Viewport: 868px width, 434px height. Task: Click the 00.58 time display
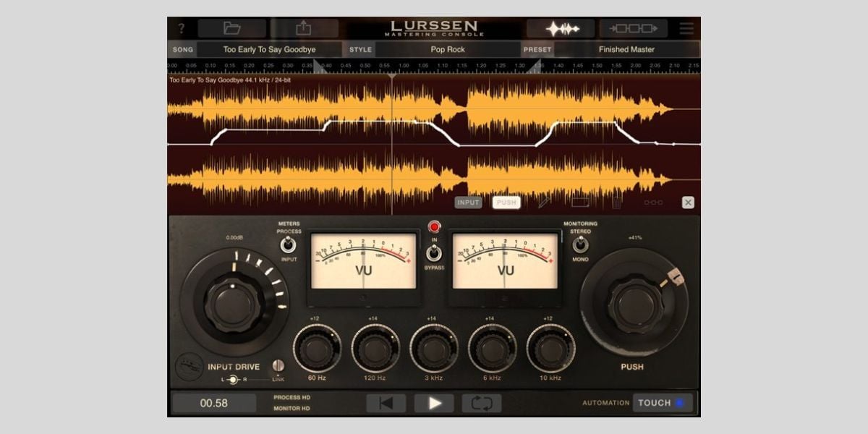click(x=214, y=403)
